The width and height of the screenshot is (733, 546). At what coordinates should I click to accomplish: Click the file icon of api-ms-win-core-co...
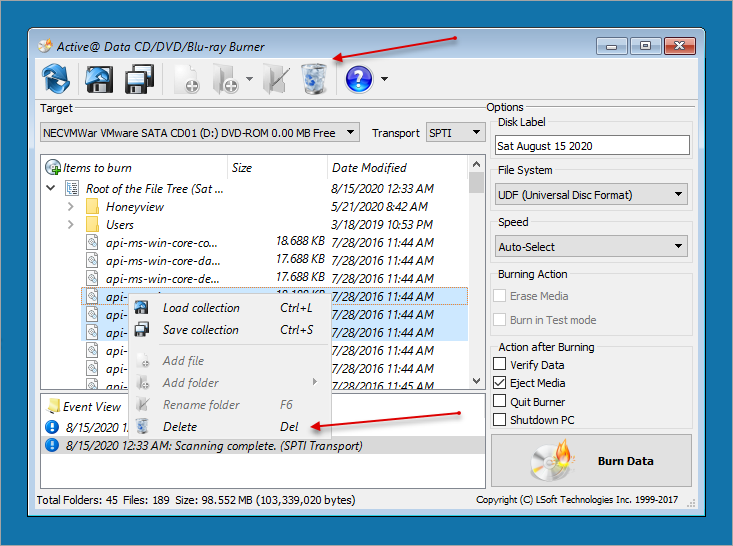coord(93,242)
